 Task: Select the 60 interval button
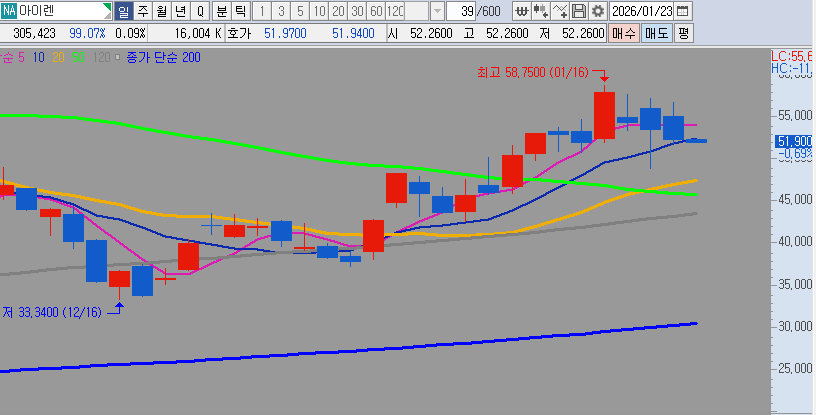(x=376, y=11)
